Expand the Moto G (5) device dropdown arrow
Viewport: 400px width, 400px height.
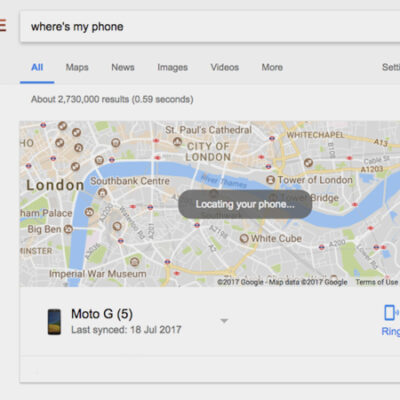224,321
